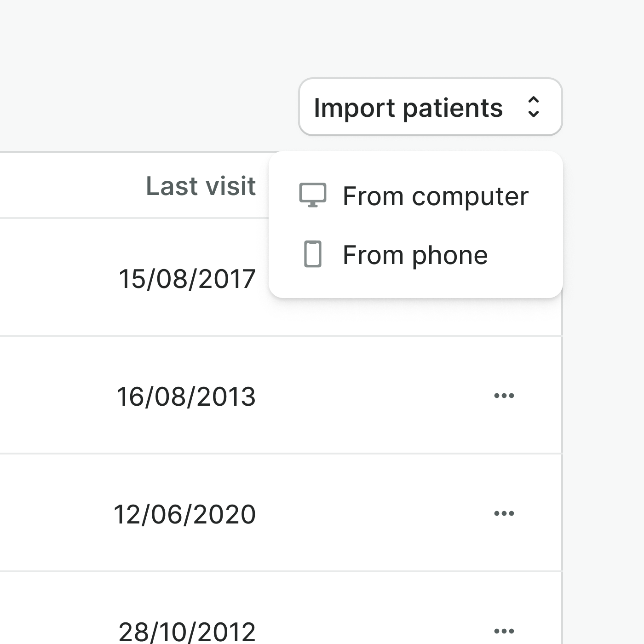Click the 28/10/2012 date cell
644x644 pixels.
(x=187, y=632)
